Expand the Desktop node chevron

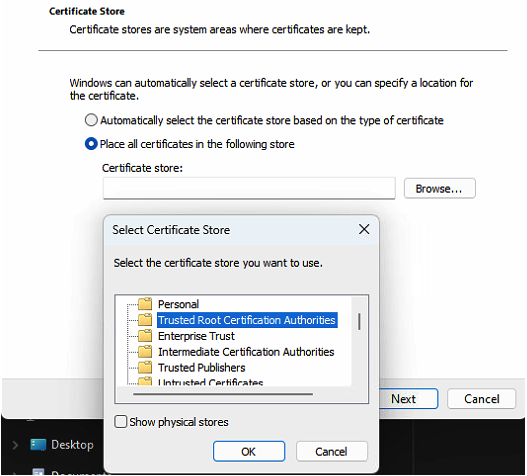click(x=15, y=445)
